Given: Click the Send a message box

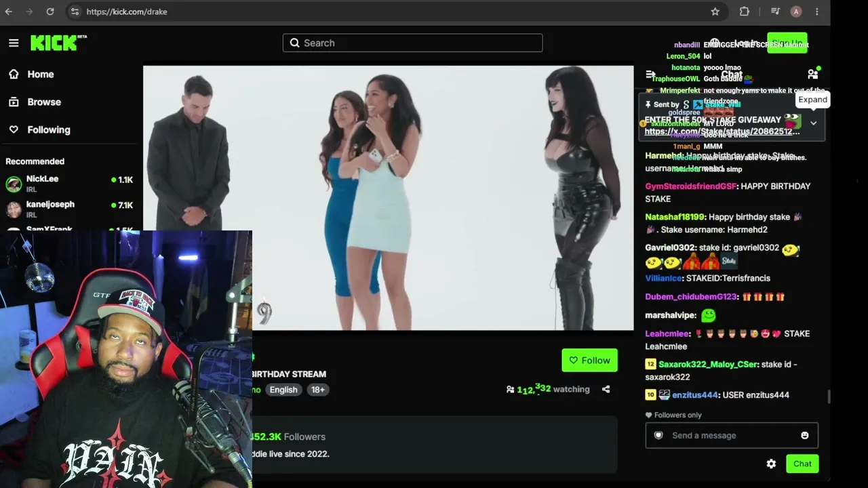Looking at the screenshot, I should click(x=732, y=435).
